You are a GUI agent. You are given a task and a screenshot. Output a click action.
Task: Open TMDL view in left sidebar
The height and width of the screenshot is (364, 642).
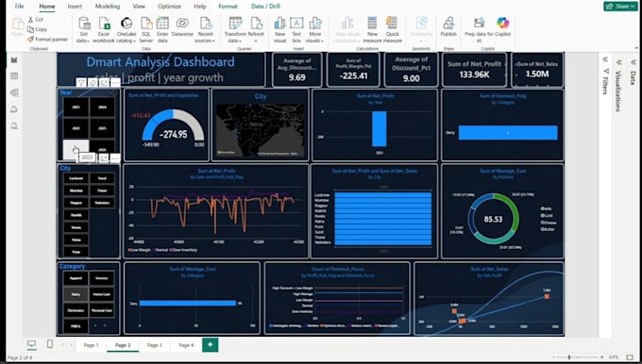(x=14, y=125)
